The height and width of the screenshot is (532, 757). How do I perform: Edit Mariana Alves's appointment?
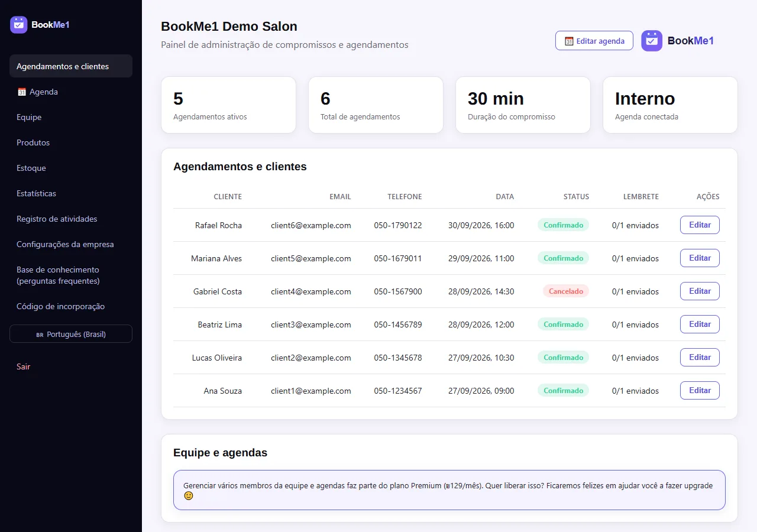click(x=700, y=258)
